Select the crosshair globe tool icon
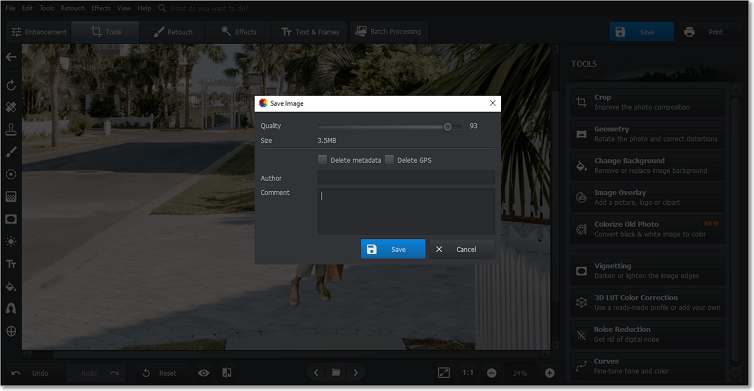 click(x=11, y=331)
